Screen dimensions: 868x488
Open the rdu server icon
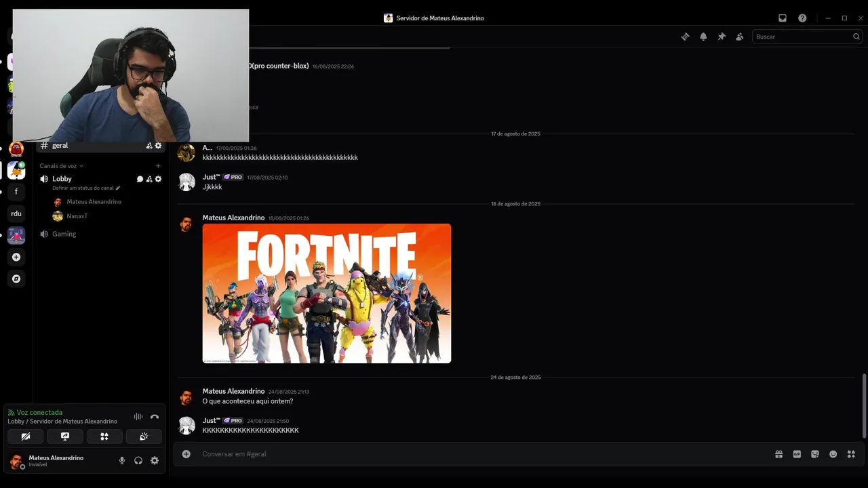point(16,213)
